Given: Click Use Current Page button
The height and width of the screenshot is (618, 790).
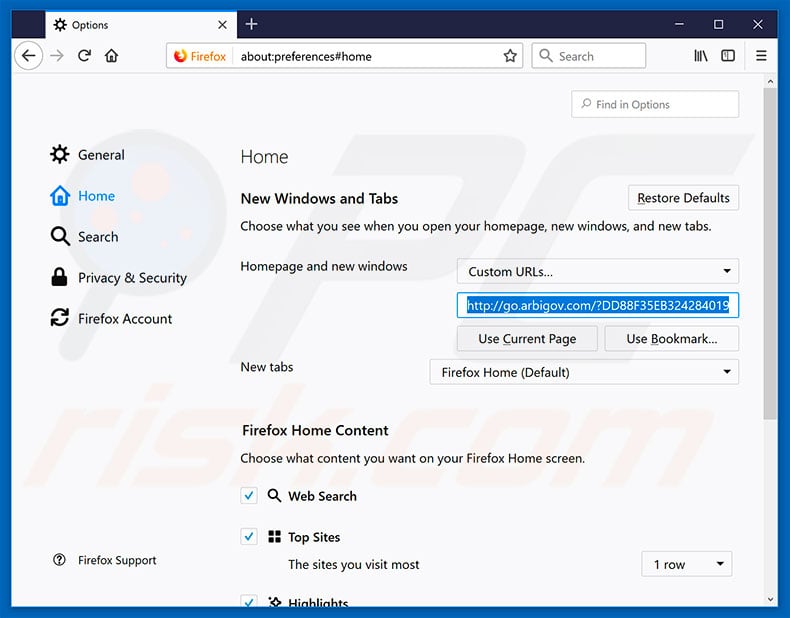Looking at the screenshot, I should [527, 338].
